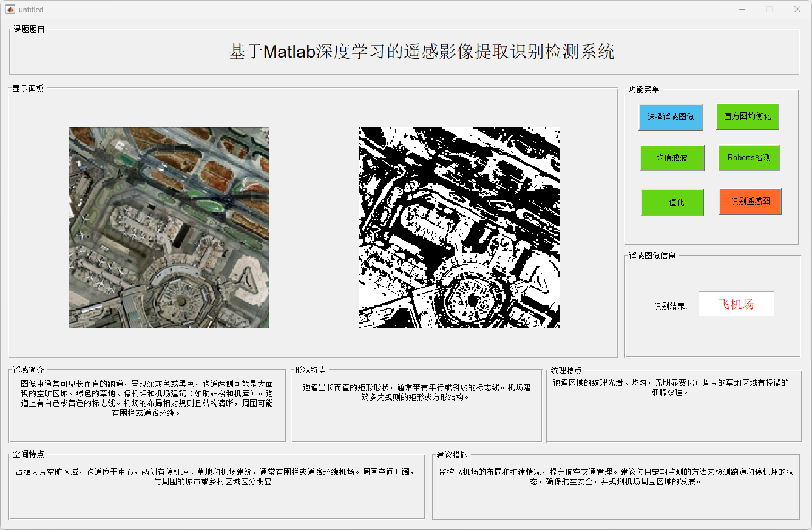The width and height of the screenshot is (812, 530).
Task: Click the system title heading text
Action: pos(421,52)
